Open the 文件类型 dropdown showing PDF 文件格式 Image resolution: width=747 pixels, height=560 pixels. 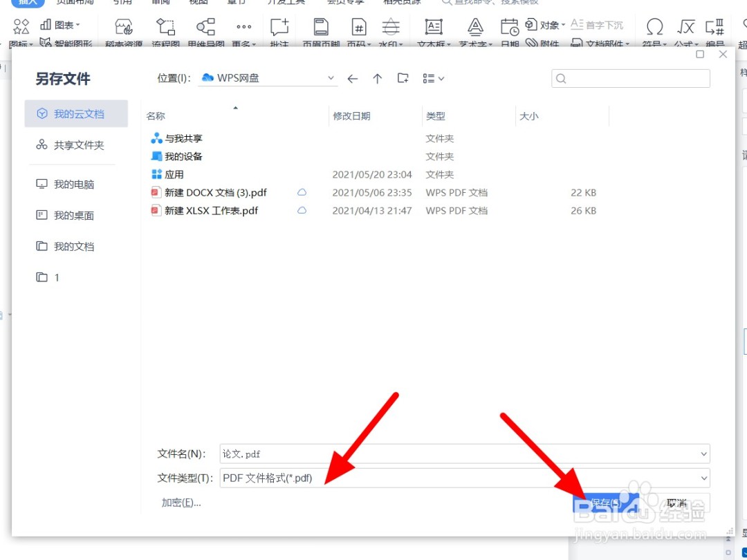point(465,478)
